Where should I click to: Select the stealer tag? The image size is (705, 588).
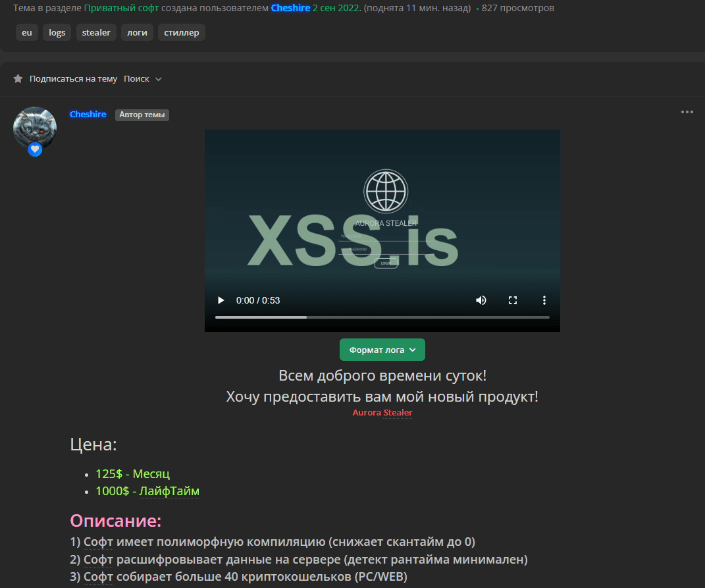click(x=95, y=32)
